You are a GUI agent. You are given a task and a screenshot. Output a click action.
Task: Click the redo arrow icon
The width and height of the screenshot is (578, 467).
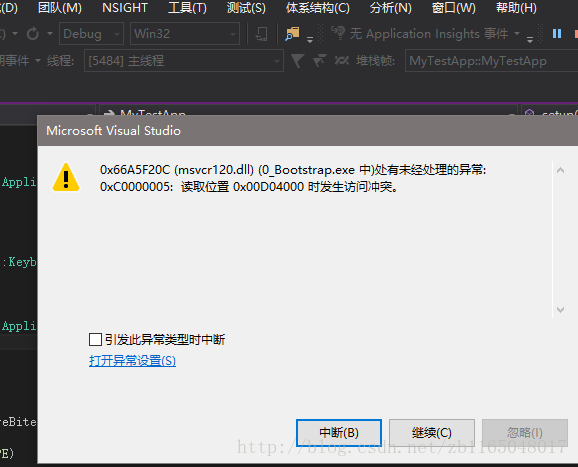click(33, 34)
